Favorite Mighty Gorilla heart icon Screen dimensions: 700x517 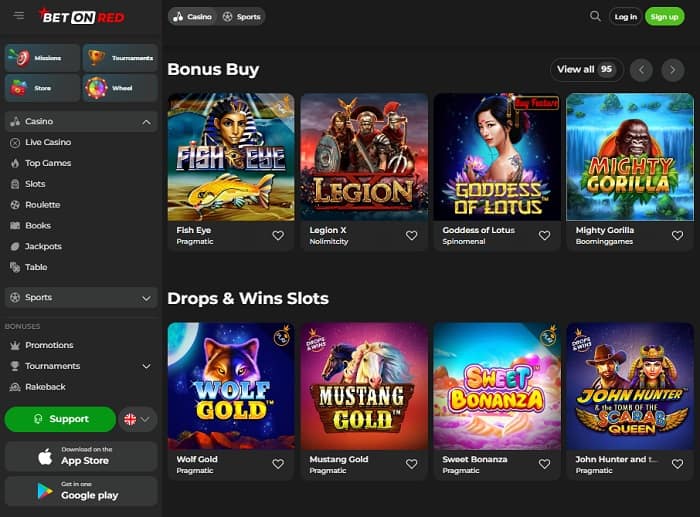tap(677, 235)
